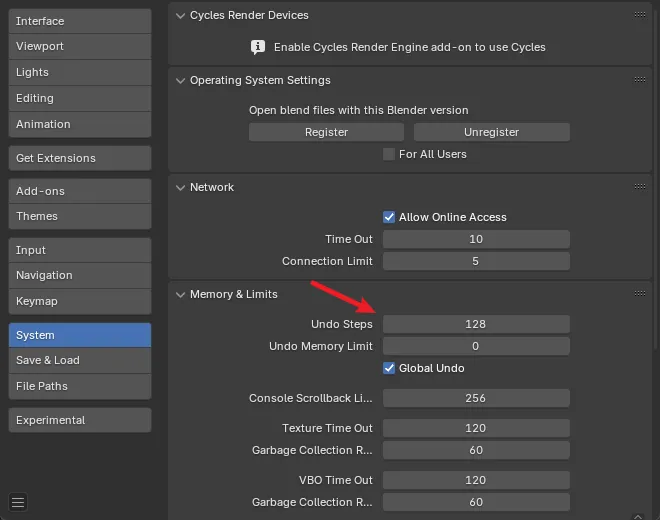Collapse the Operating System Settings panel
This screenshot has width=660, height=520.
point(180,80)
